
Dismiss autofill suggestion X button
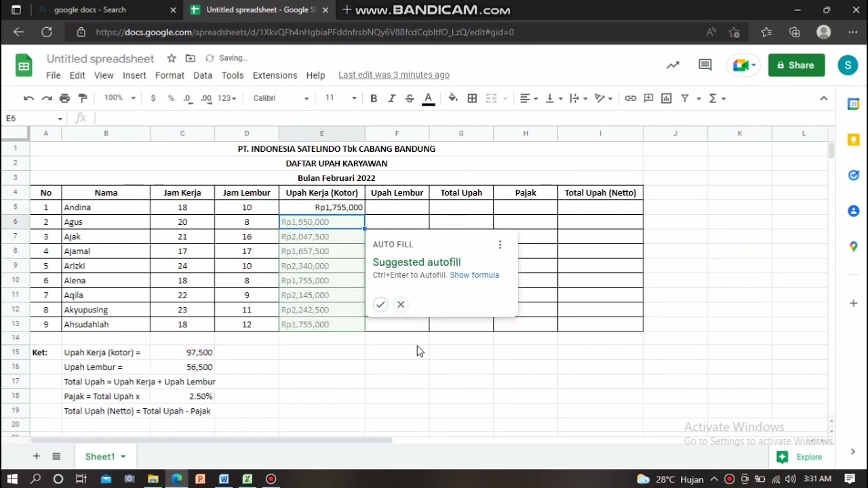click(x=401, y=304)
